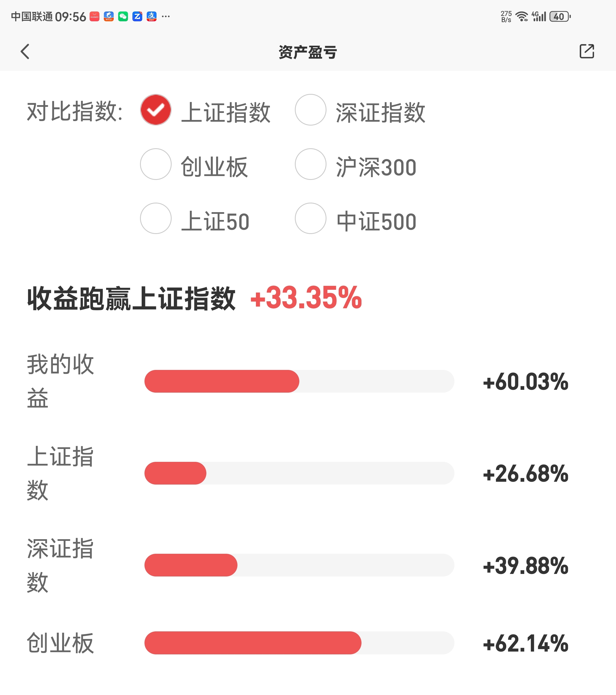Tap the more notifications ellipsis icon
Image resolution: width=616 pixels, height=695 pixels.
(166, 16)
